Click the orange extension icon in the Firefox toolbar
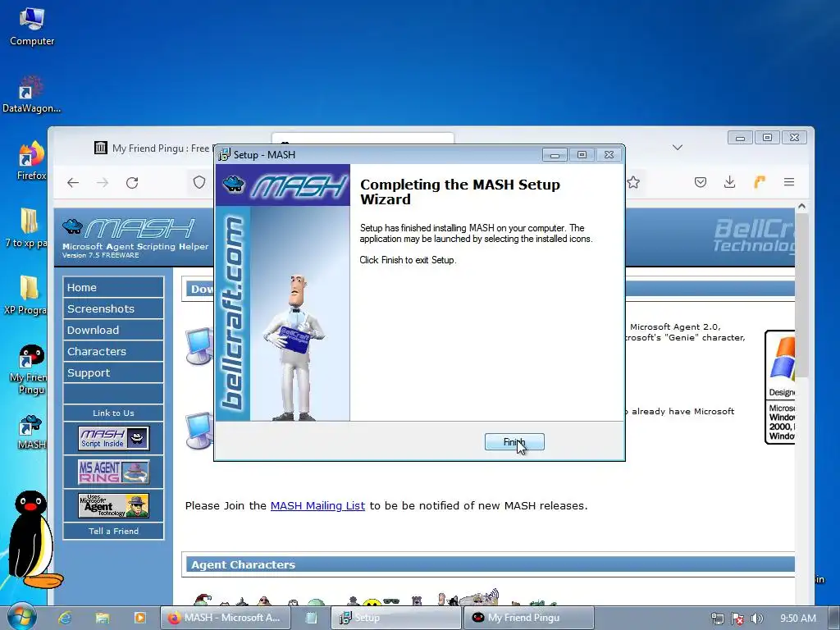The height and width of the screenshot is (630, 840). (759, 182)
